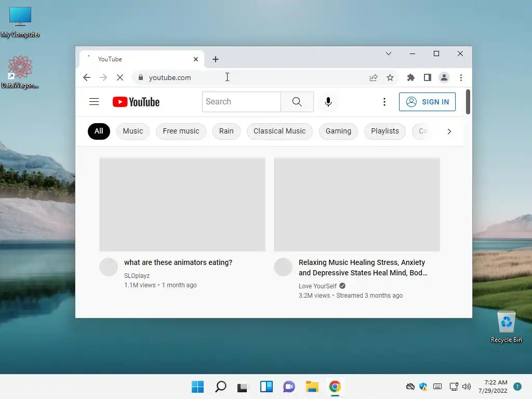532x399 pixels.
Task: Select the Classical Music filter chip
Action: click(x=280, y=131)
